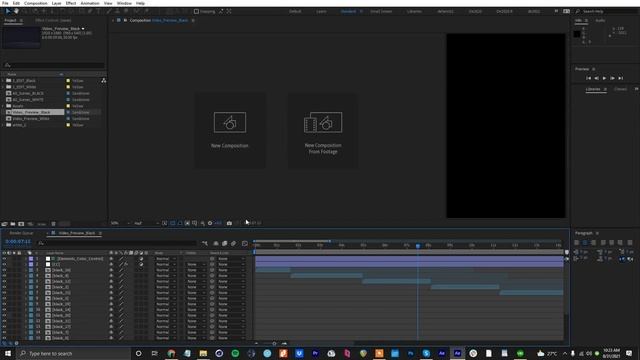Click the current time display 0:00:07:12

(x=18, y=242)
